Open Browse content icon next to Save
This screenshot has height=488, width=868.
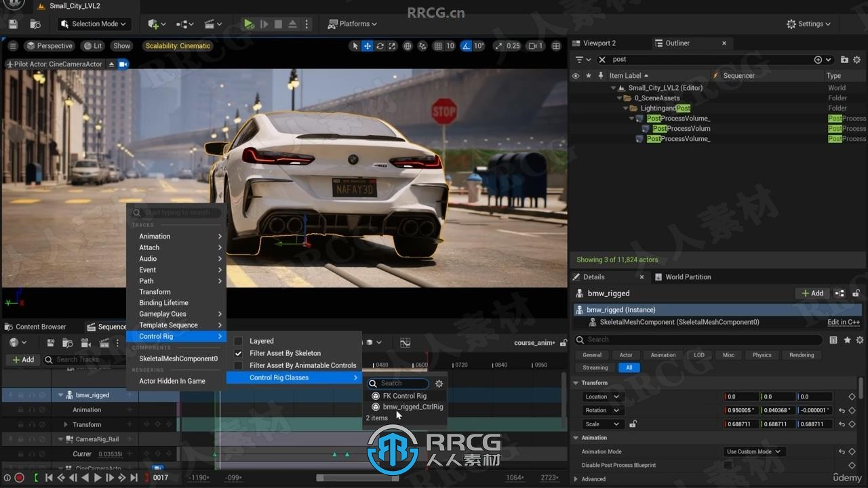pos(35,24)
